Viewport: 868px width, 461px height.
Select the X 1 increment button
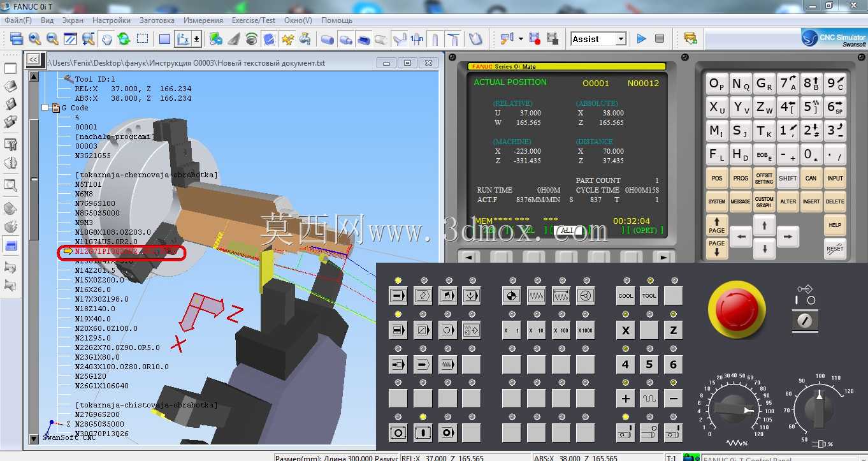[511, 330]
